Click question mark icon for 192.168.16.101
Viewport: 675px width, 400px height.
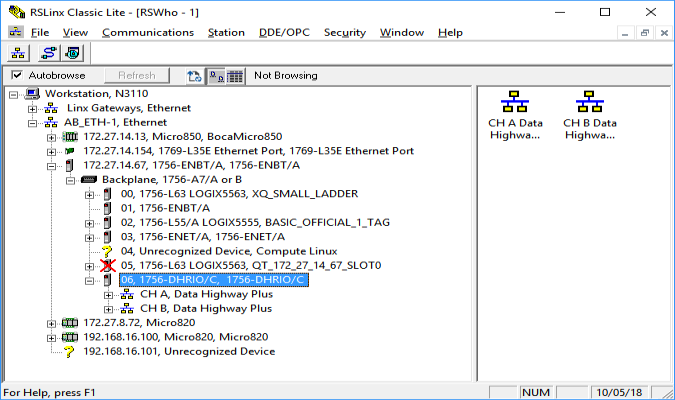click(x=69, y=352)
